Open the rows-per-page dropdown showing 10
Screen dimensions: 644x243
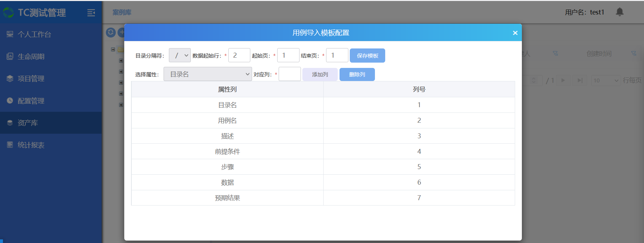point(606,80)
